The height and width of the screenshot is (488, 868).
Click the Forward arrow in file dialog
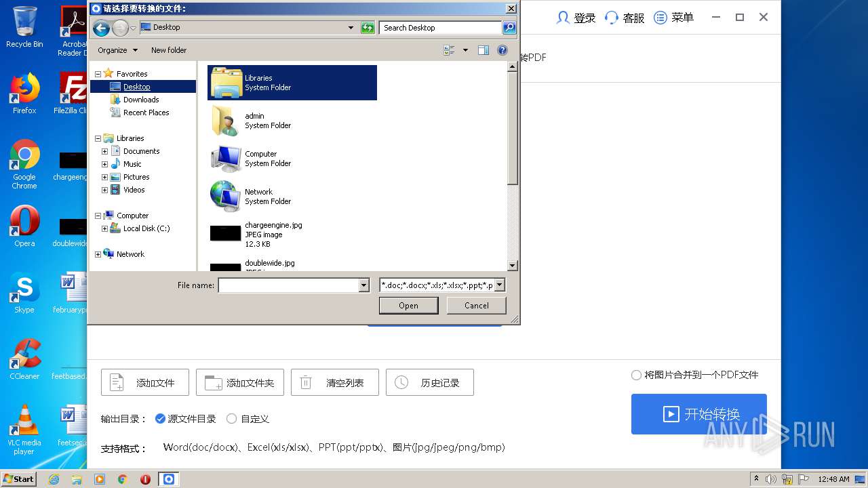coord(120,28)
